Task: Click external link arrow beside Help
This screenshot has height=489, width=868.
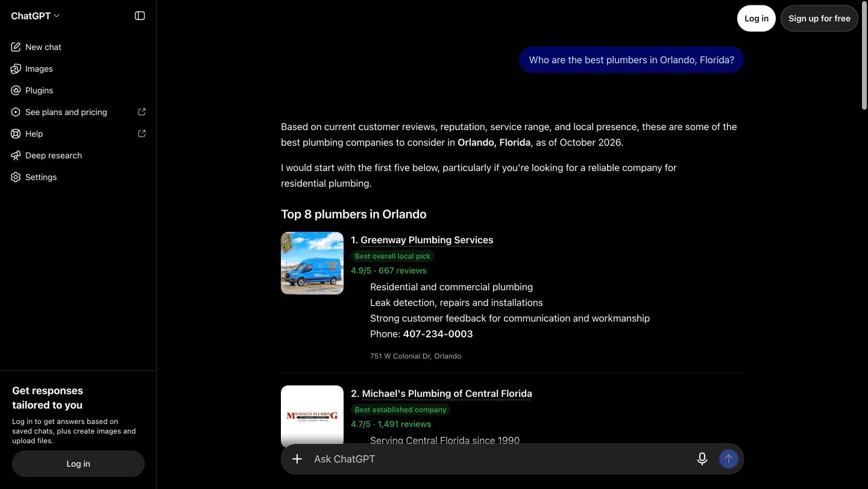Action: click(x=142, y=134)
